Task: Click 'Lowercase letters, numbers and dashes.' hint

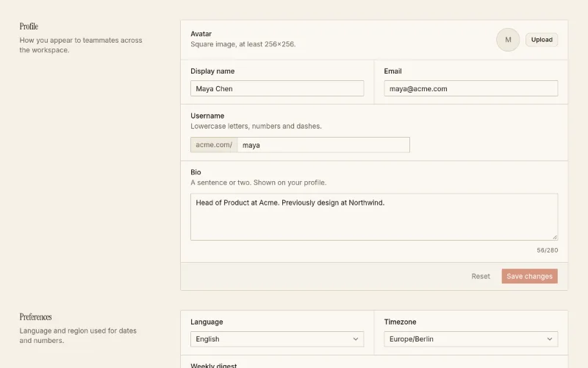Action: click(x=256, y=126)
